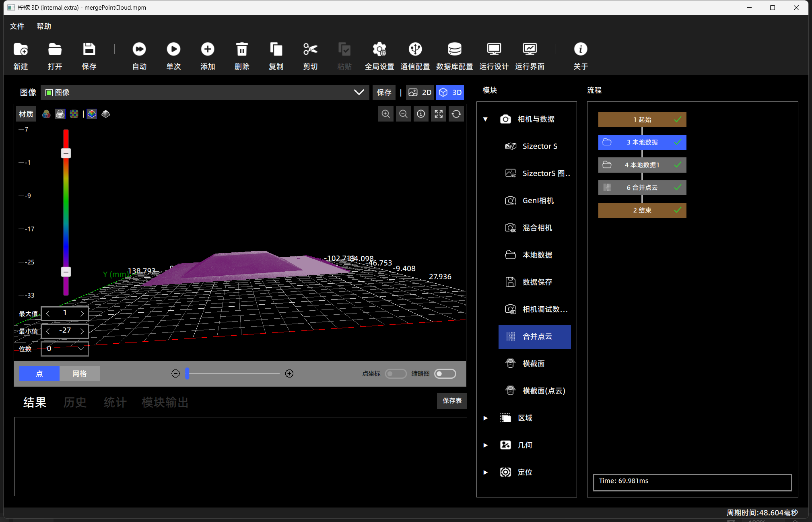Open the 文件 menu
Viewport: 812px width, 522px height.
pyautogui.click(x=17, y=27)
